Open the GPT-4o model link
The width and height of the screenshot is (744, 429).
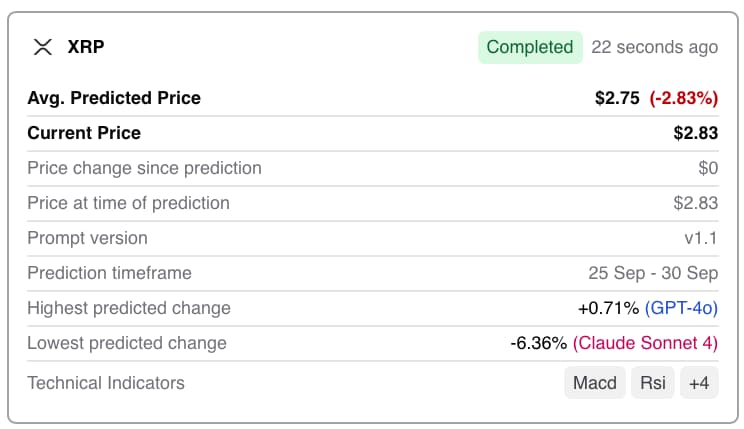(x=681, y=308)
